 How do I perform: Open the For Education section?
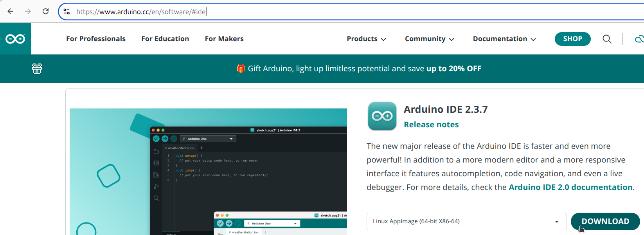point(165,39)
